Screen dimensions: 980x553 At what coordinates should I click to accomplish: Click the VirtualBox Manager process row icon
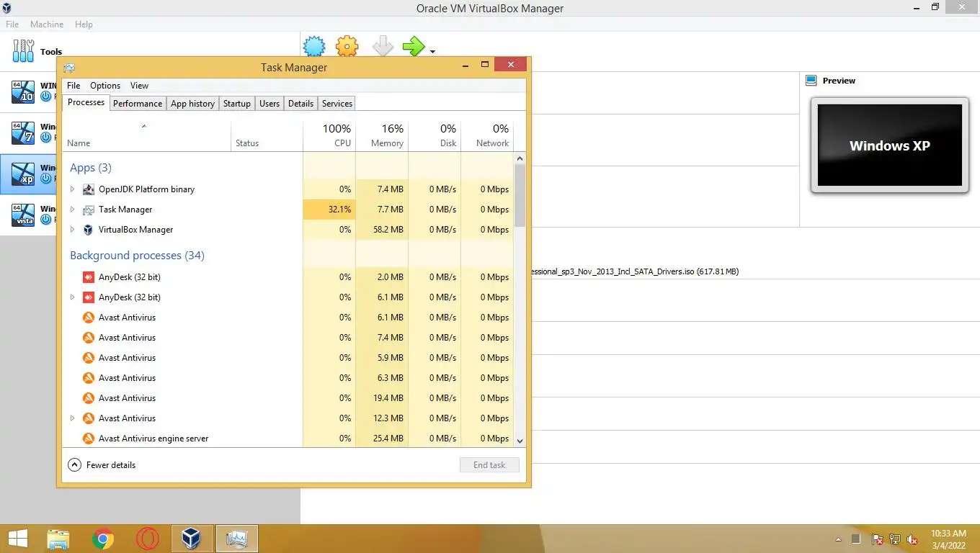[88, 230]
